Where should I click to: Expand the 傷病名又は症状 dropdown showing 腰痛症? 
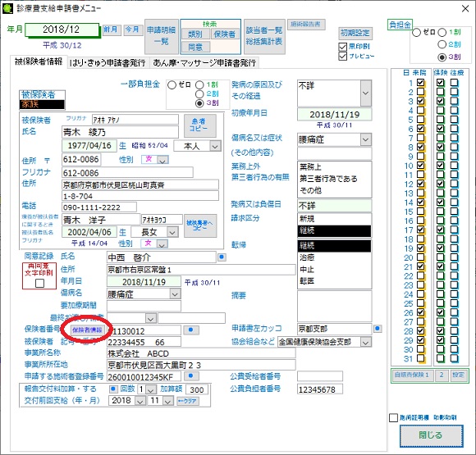pyautogui.click(x=366, y=140)
